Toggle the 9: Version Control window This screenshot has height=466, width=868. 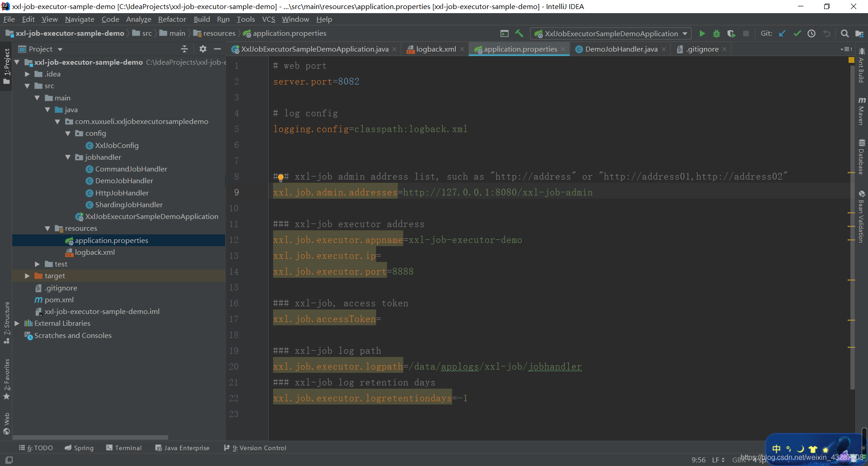pos(255,448)
